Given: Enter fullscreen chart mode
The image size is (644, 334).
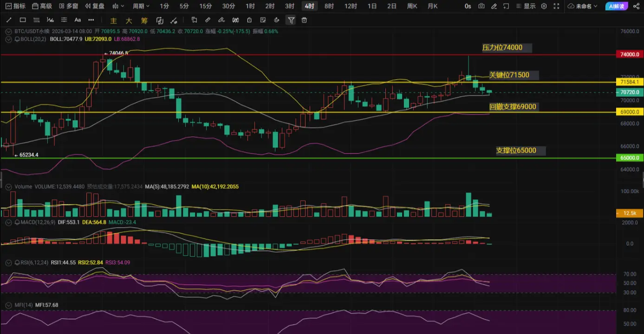Looking at the screenshot, I should pyautogui.click(x=556, y=6).
